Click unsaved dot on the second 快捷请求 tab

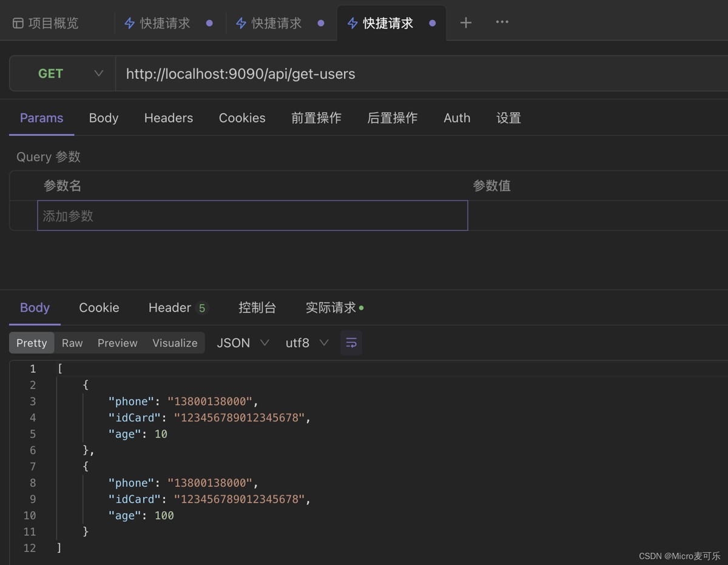[321, 23]
